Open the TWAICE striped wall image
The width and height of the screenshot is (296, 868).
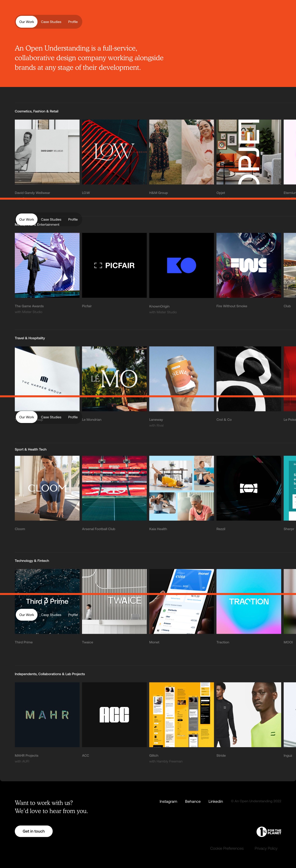(x=114, y=601)
